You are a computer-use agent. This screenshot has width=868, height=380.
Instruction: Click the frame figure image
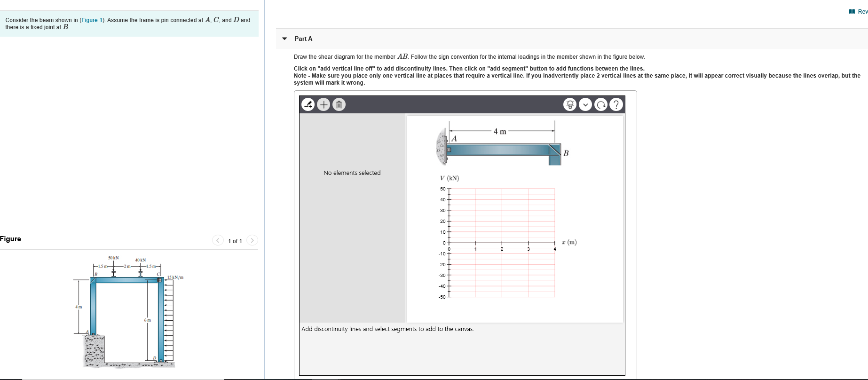pyautogui.click(x=129, y=311)
